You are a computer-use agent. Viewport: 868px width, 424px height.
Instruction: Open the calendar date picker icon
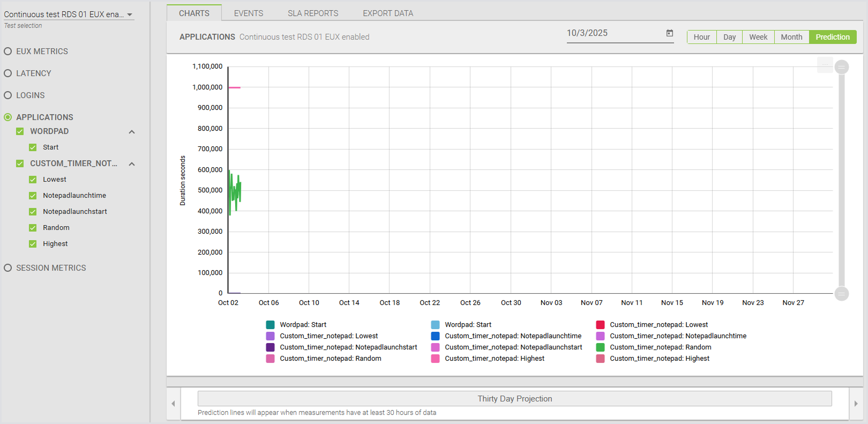(x=669, y=33)
